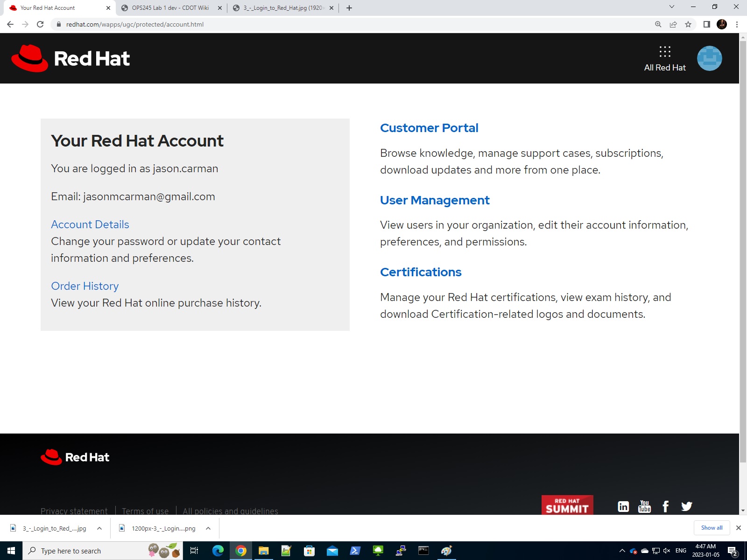Open the Customer Portal link
Image resolution: width=747 pixels, height=560 pixels.
pyautogui.click(x=429, y=128)
